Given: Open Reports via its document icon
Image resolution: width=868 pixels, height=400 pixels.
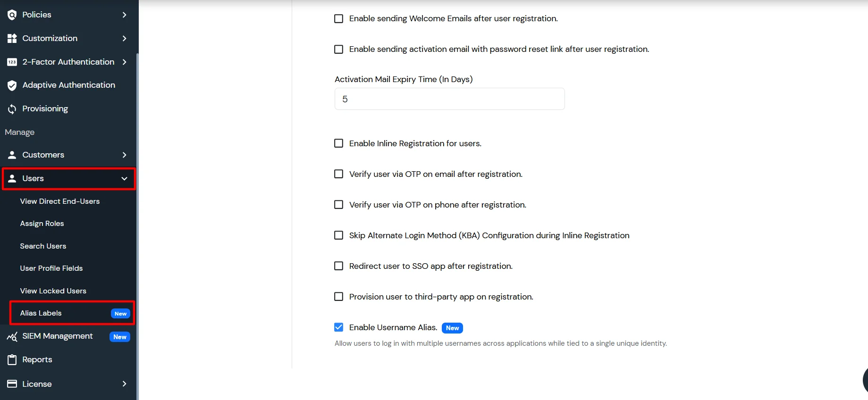Looking at the screenshot, I should [12, 359].
